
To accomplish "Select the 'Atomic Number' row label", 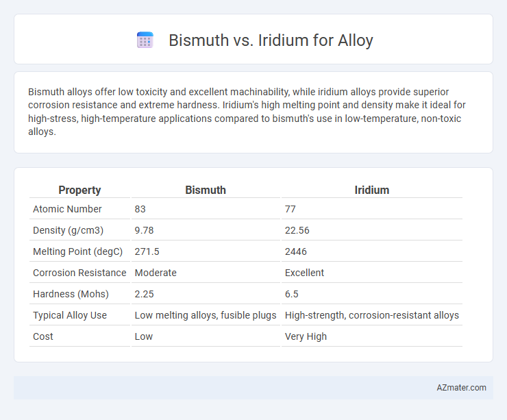I will coord(67,209).
